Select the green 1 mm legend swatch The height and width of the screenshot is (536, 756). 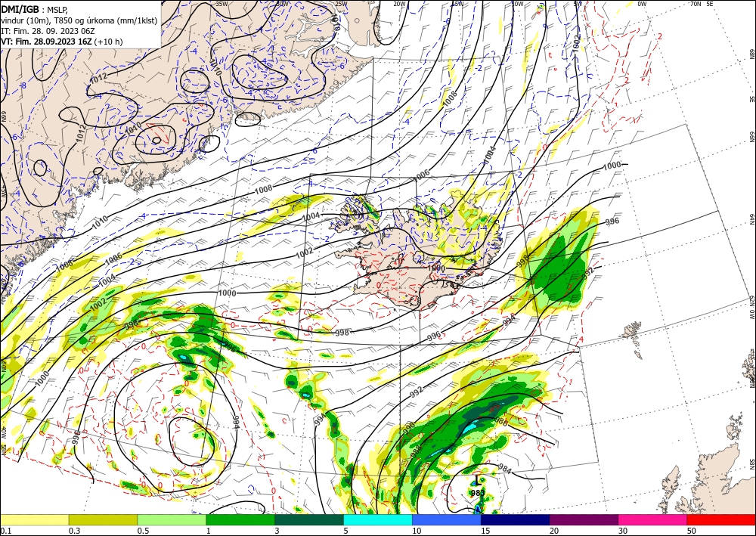pos(240,519)
